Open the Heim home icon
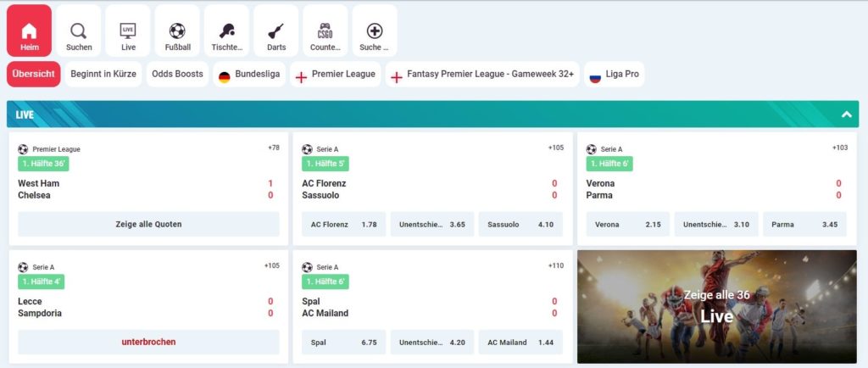Screen dimensions: 868x368 pos(30,31)
